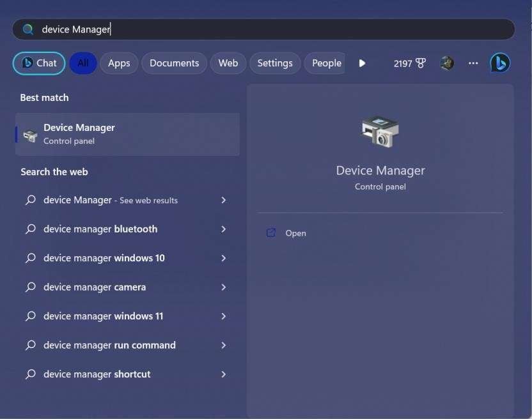The height and width of the screenshot is (419, 532).
Task: Select the Documents filter tab
Action: pyautogui.click(x=175, y=63)
